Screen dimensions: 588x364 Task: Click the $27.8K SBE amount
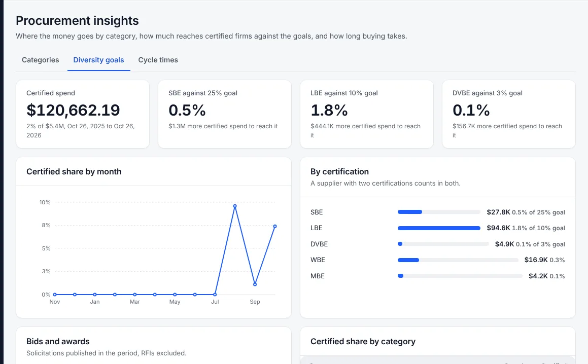coord(498,212)
